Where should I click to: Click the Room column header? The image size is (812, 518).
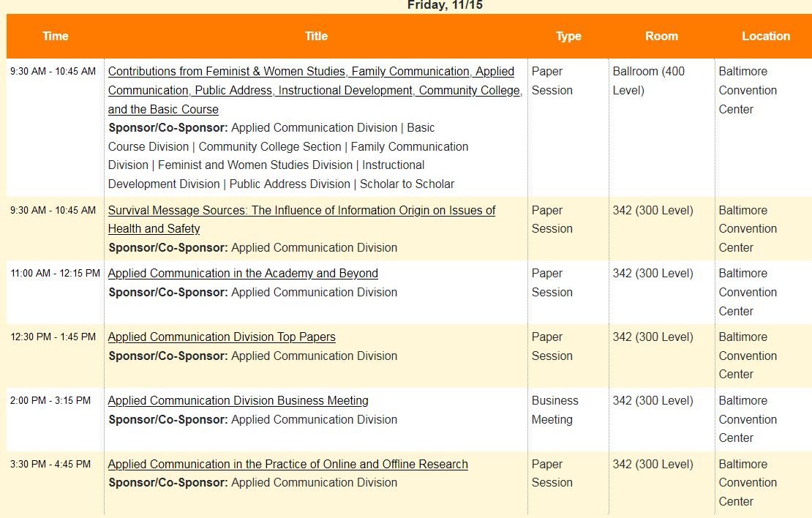click(661, 37)
